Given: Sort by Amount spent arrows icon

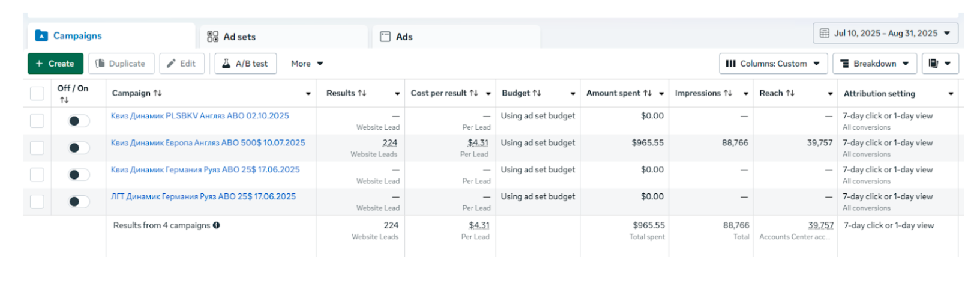Looking at the screenshot, I should 648,93.
